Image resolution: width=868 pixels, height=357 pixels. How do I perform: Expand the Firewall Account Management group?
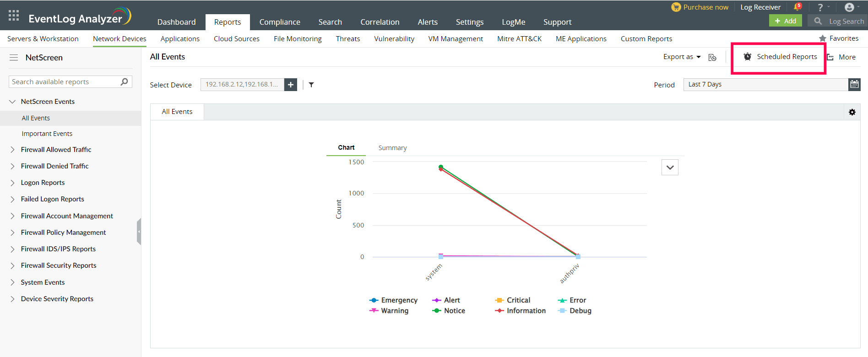click(12, 216)
